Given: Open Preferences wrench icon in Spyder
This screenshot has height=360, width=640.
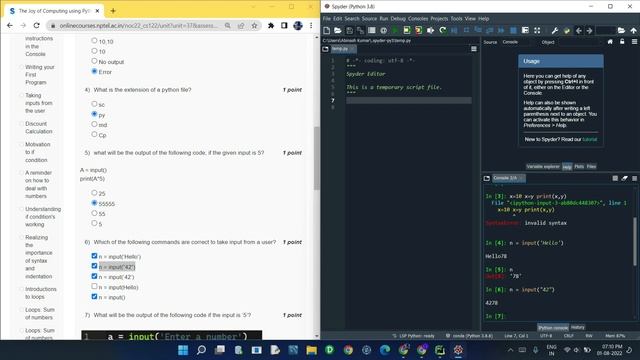Looking at the screenshot, I should tap(555, 31).
